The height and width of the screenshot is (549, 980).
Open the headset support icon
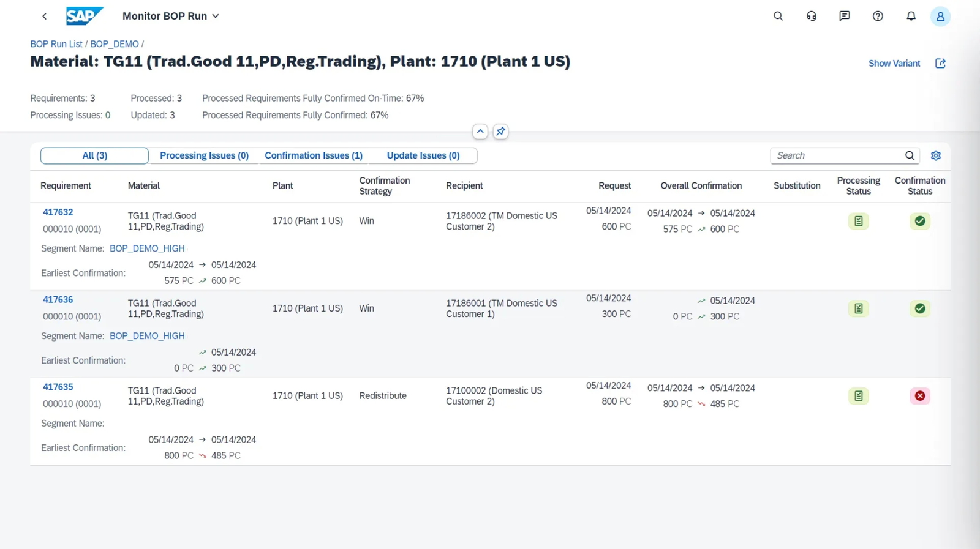click(x=811, y=17)
